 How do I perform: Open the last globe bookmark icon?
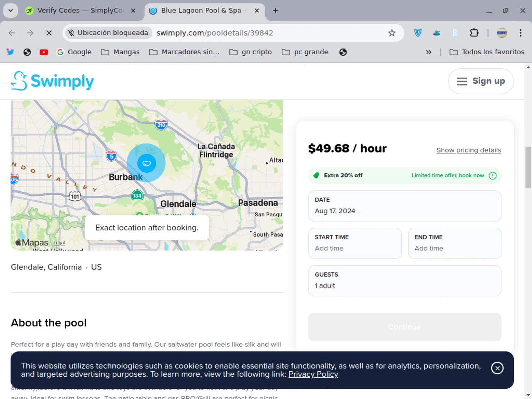click(343, 52)
